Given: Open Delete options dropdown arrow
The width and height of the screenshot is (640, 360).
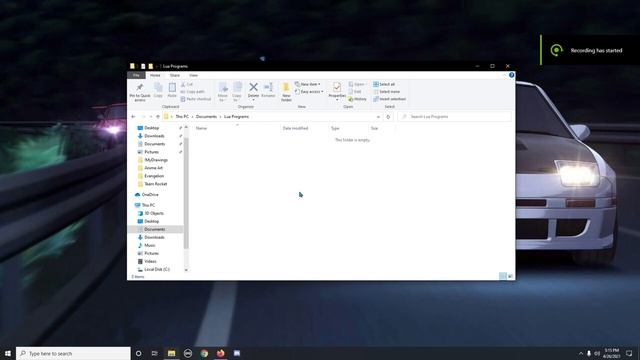Looking at the screenshot, I should tap(253, 100).
